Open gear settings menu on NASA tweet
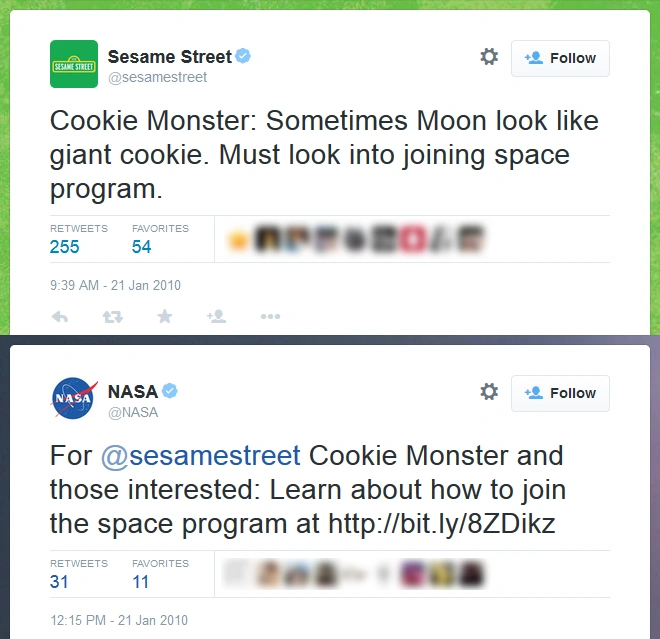660x639 pixels. (x=489, y=392)
